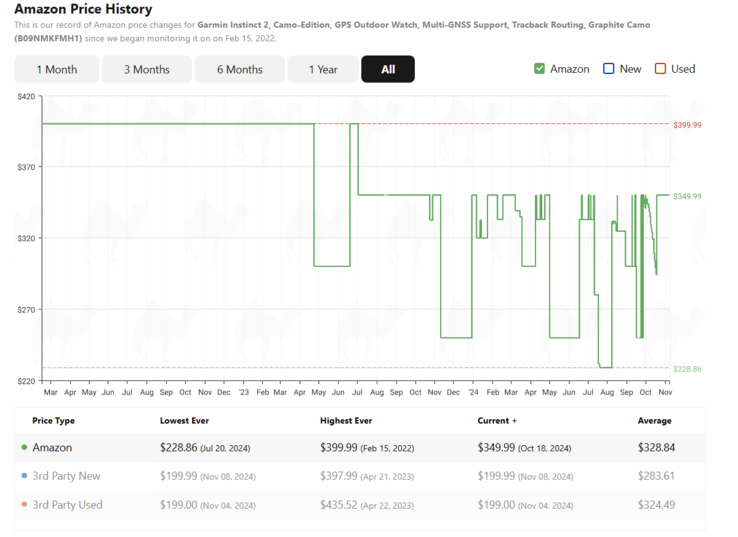Click 3rd Party Used highest $435.52
This screenshot has width=738, height=537.
[367, 505]
